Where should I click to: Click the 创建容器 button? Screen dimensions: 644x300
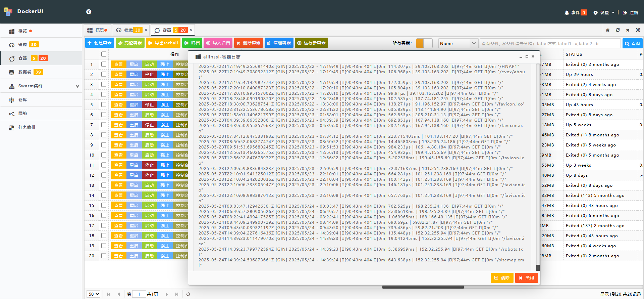pyautogui.click(x=99, y=43)
